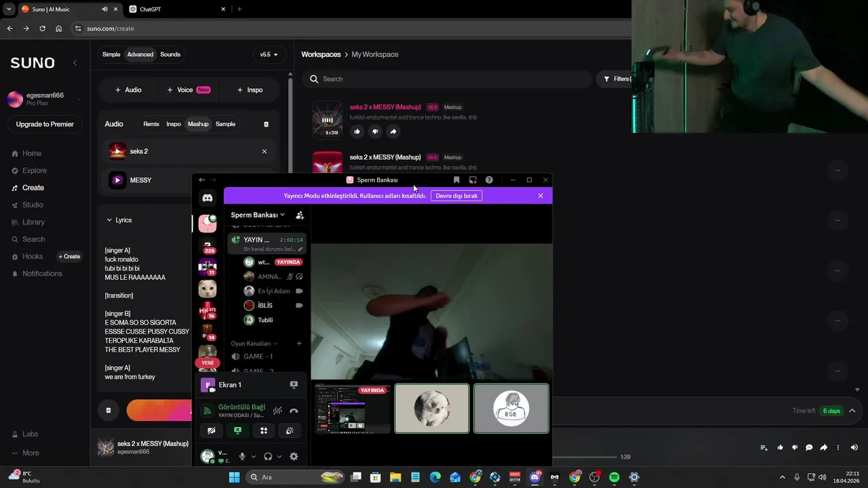Open Spotify from the taskbar
Viewport: 868px width, 488px height.
614,477
